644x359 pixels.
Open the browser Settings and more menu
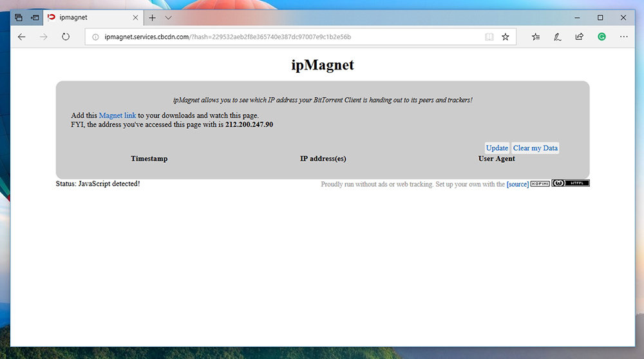point(623,37)
